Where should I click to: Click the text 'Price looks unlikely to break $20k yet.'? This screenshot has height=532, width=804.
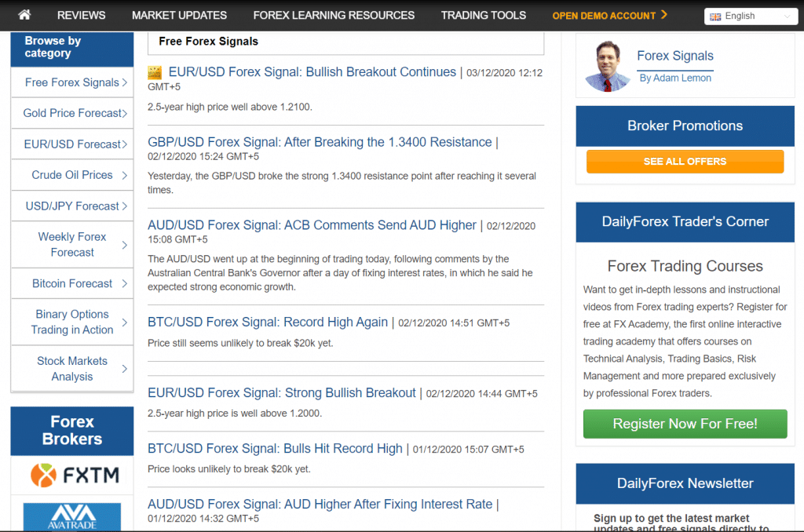click(x=229, y=469)
